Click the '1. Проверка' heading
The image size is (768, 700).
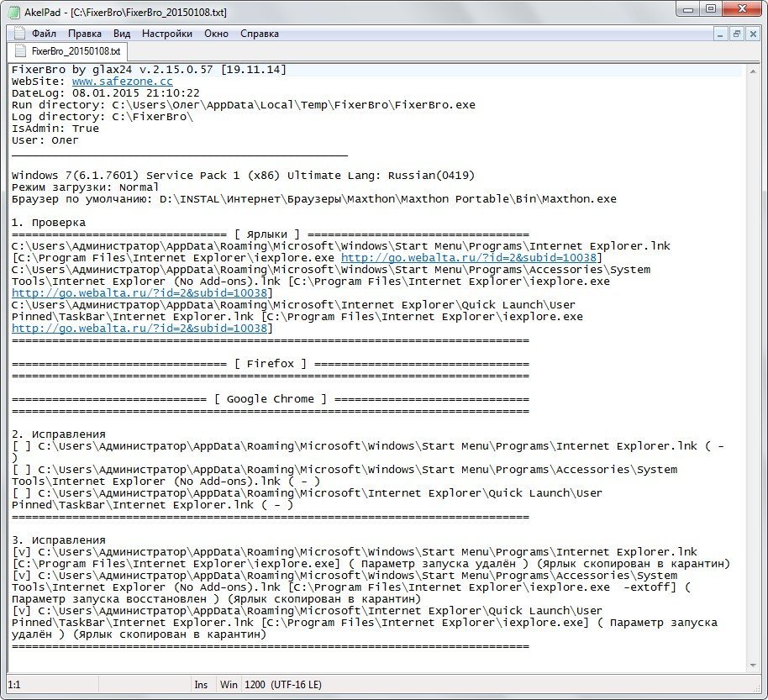(49, 223)
